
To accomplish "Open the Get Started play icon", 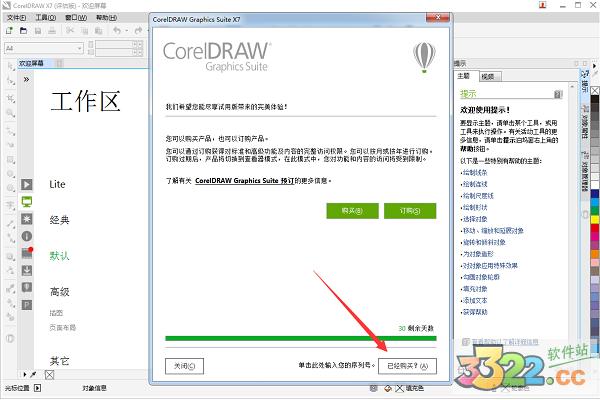I will point(26,184).
